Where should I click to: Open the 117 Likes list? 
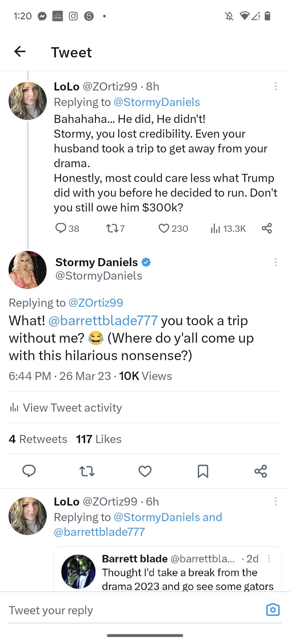pyautogui.click(x=98, y=439)
